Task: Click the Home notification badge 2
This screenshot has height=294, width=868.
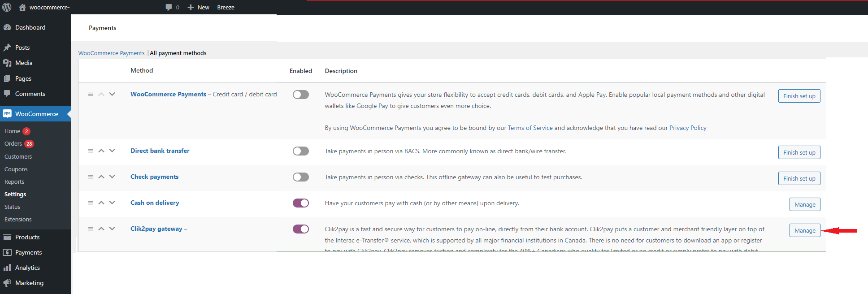Action: [x=26, y=131]
